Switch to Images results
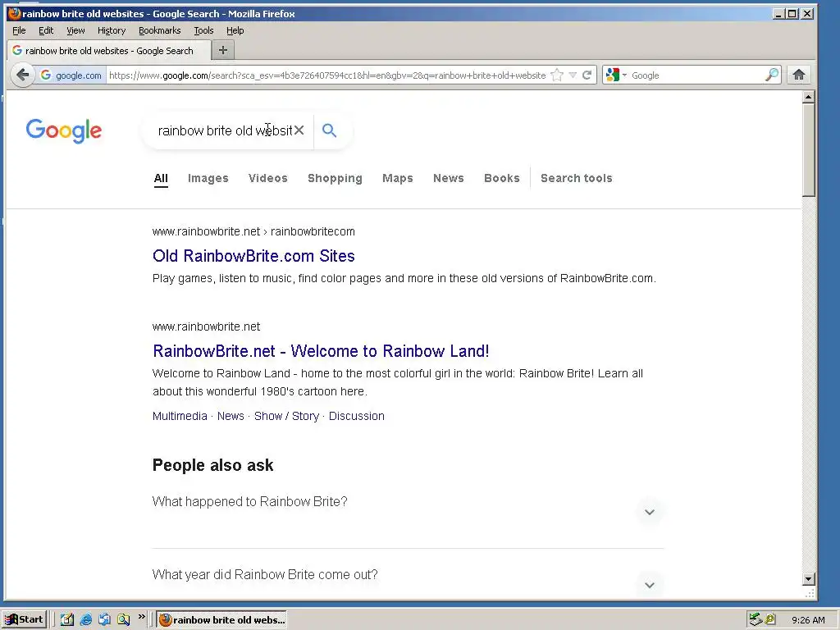Image resolution: width=840 pixels, height=630 pixels. pyautogui.click(x=208, y=178)
